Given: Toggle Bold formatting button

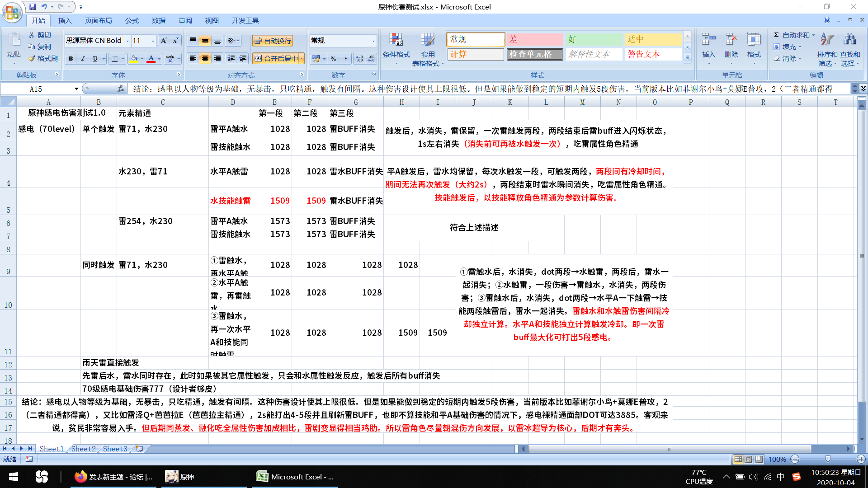Looking at the screenshot, I should point(71,59).
